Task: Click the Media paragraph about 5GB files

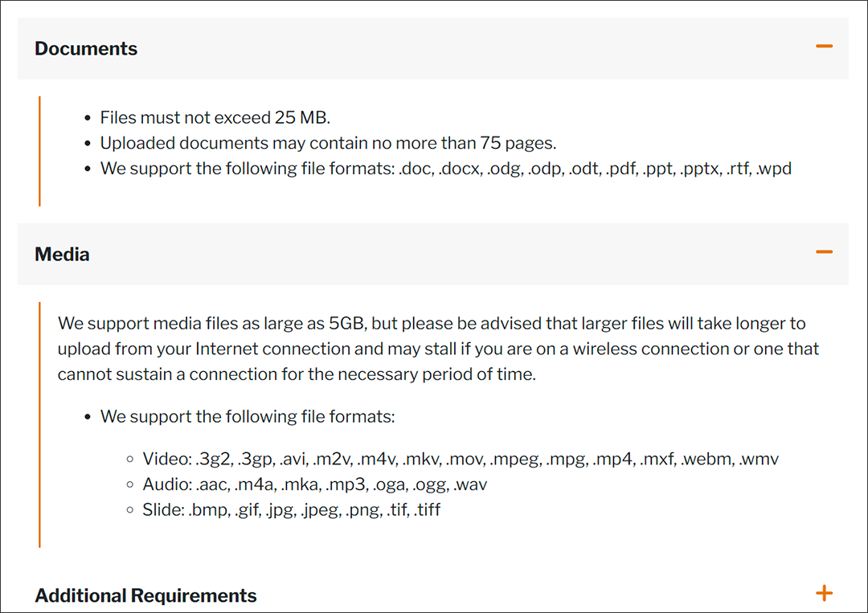Action: (439, 349)
